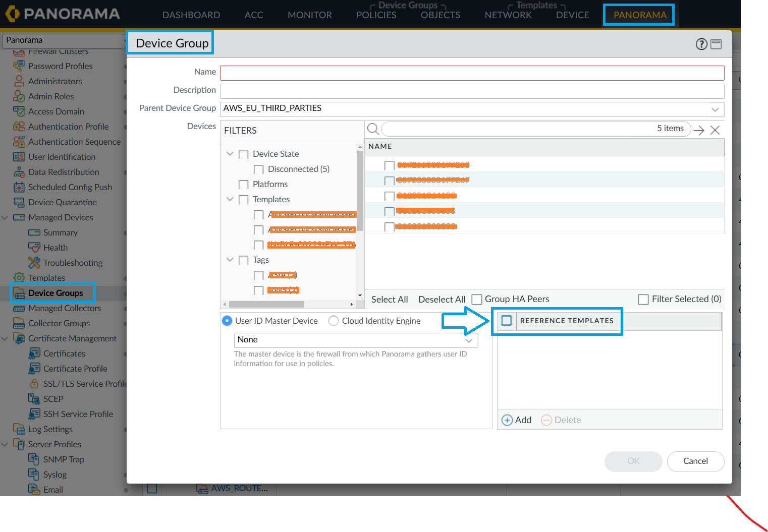Click the Scheduled Config Push icon
The height and width of the screenshot is (532, 768).
click(19, 187)
